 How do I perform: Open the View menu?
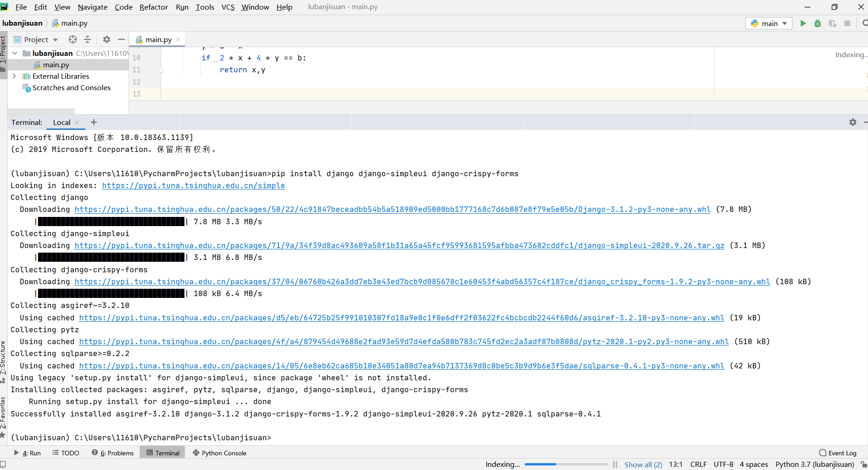pos(62,7)
